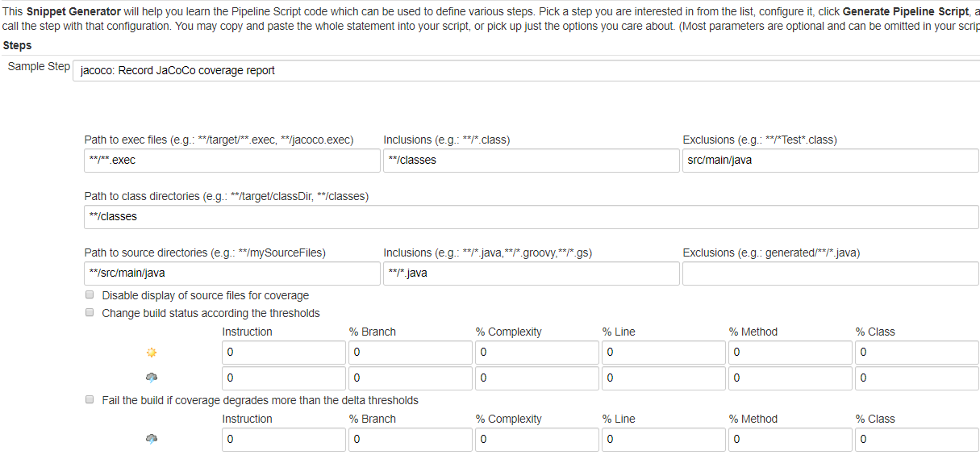Click the Exclusions field containing src/main/java
Image resolution: width=980 pixels, height=455 pixels.
coord(831,160)
